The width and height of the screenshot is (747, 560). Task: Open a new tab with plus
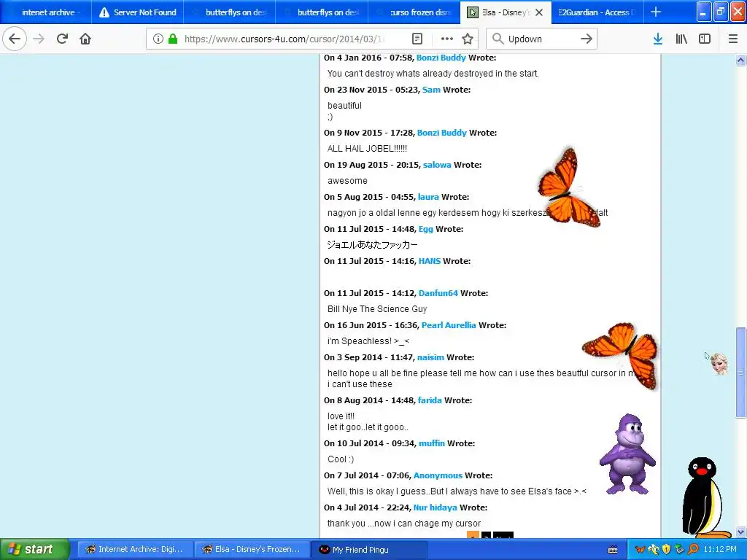[x=656, y=12]
